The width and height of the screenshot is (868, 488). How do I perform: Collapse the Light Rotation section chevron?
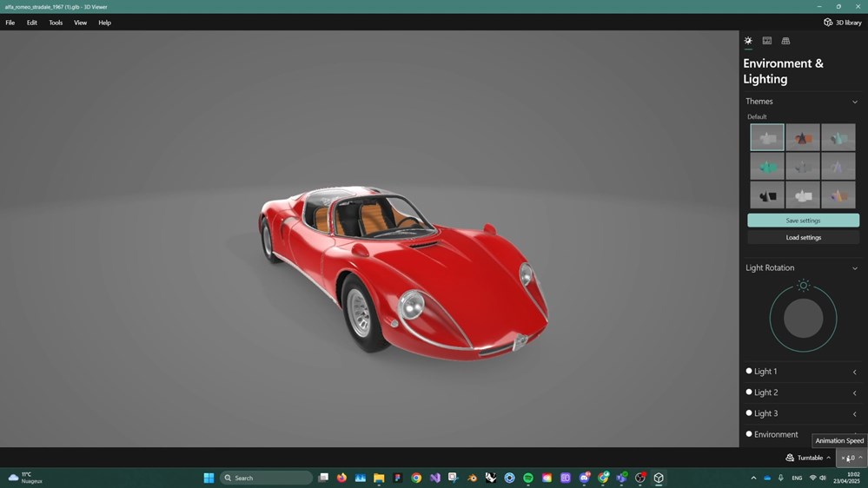point(855,268)
